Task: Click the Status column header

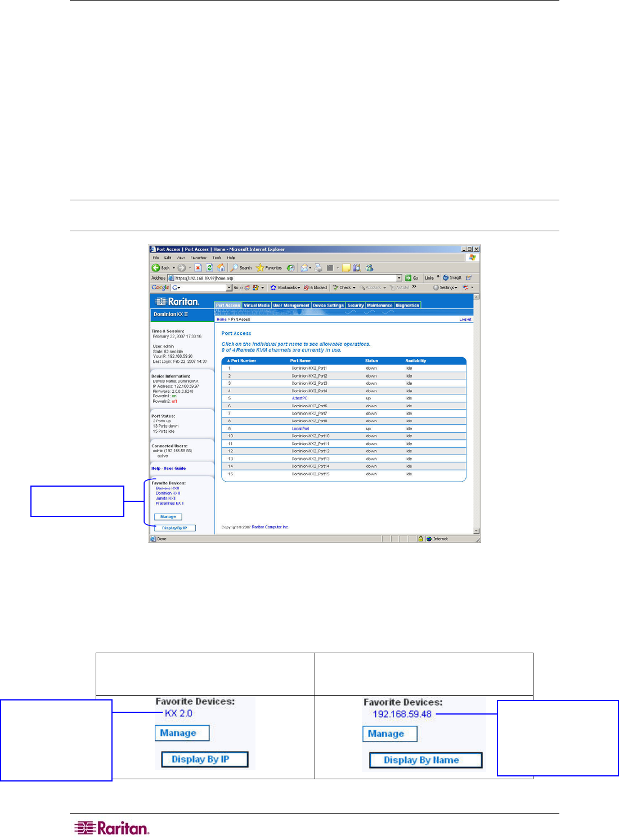Action: click(371, 361)
